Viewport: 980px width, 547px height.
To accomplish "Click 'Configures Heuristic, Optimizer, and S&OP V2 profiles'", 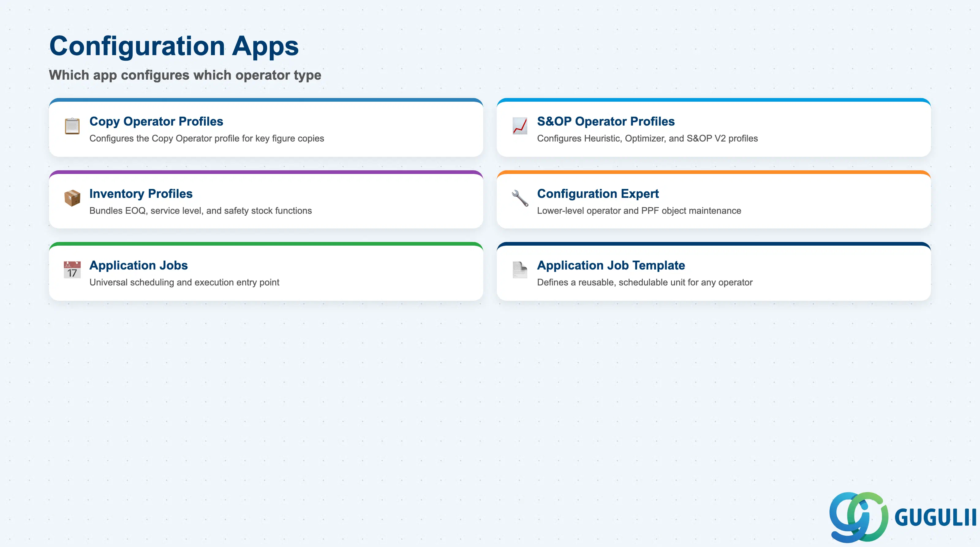I will pyautogui.click(x=647, y=138).
